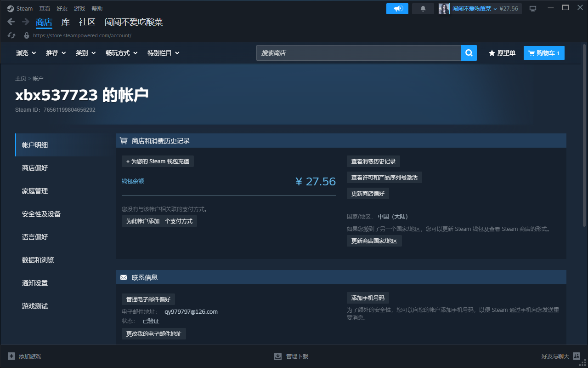Switch to 库 tab
This screenshot has width=588, height=368.
(66, 22)
